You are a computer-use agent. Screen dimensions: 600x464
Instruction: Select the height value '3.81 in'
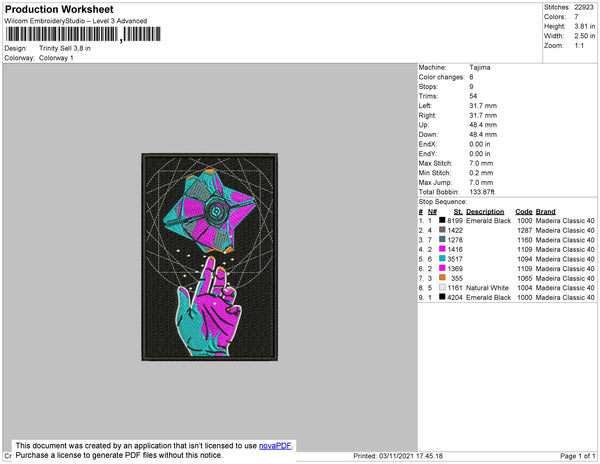(x=584, y=26)
